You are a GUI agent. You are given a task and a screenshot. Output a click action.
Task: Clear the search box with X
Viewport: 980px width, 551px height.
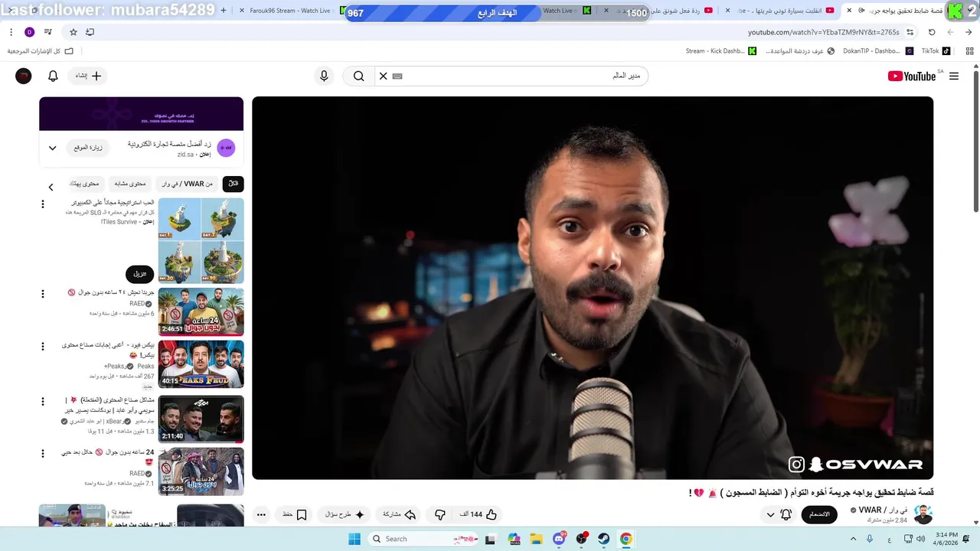click(x=384, y=76)
